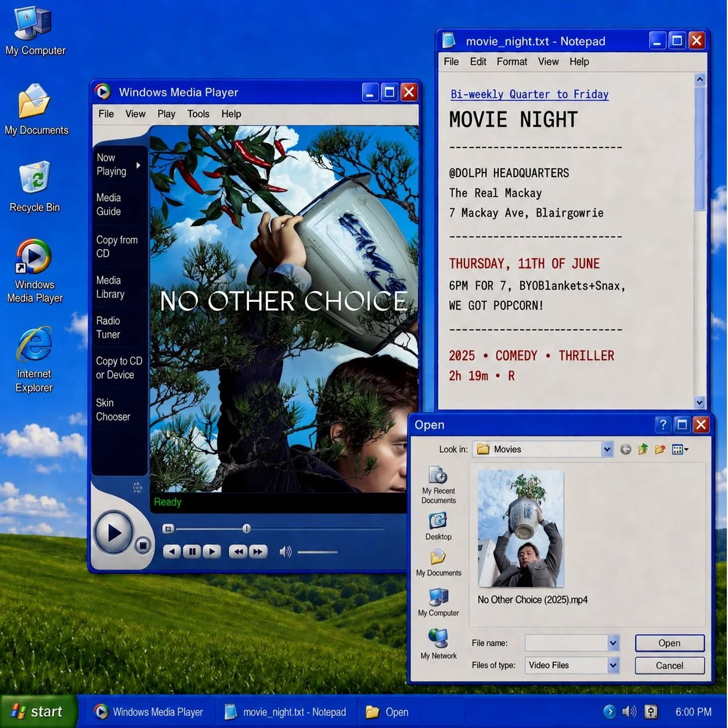Open the View menu in Windows Media Player
The height and width of the screenshot is (728, 728).
pyautogui.click(x=135, y=114)
